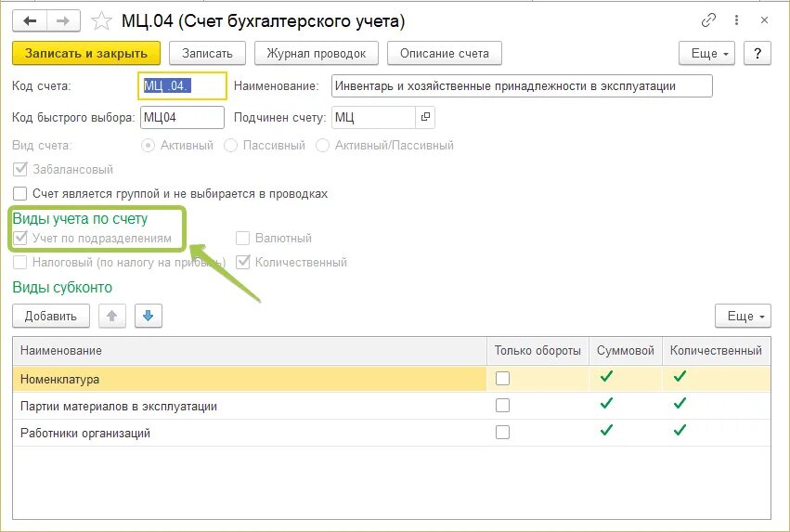Screen dimensions: 790x532
Task: Close the МЦ.04 account form
Action: point(764,20)
